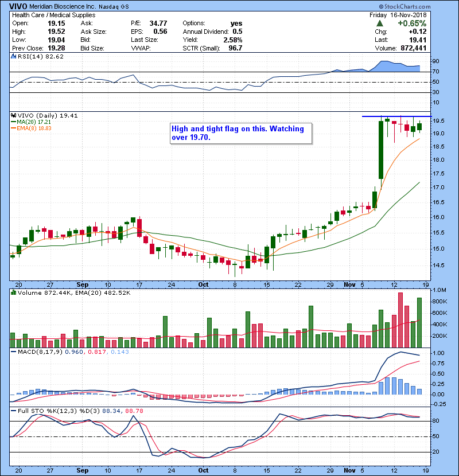The width and height of the screenshot is (459, 476).
Task: Click the RSI(14) 82.62 legend
Action: (40, 56)
